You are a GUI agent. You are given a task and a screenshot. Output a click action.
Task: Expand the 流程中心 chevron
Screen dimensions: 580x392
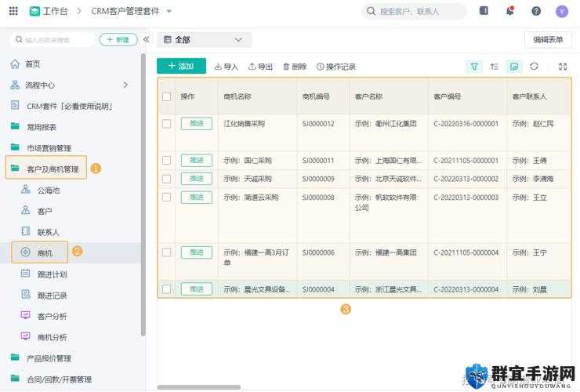(125, 85)
